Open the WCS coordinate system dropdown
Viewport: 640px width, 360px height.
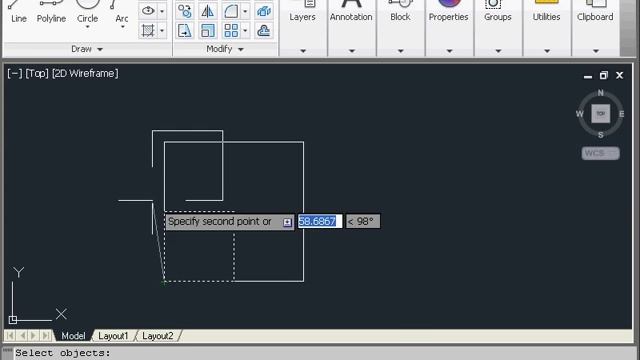600,153
